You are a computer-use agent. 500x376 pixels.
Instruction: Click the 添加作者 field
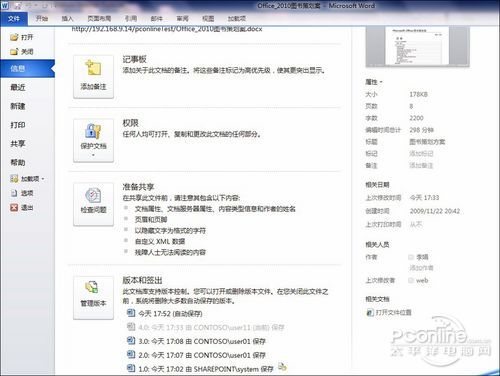(421, 268)
